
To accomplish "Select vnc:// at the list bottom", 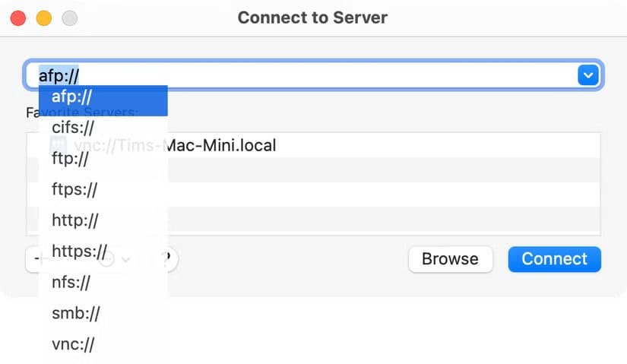I will 103,344.
